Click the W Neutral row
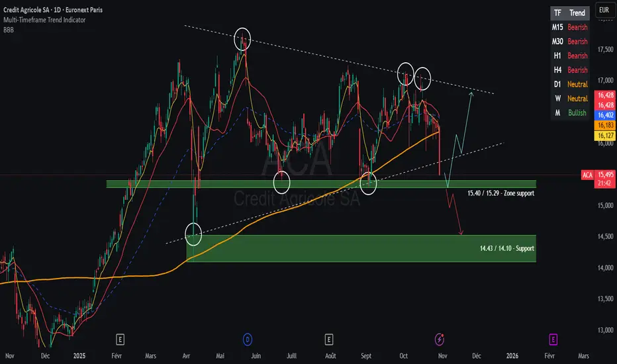Viewport: 617px width, 364px height. pyautogui.click(x=570, y=99)
